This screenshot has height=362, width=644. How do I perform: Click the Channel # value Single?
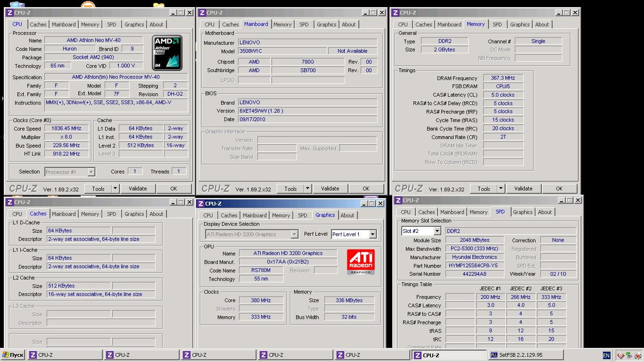coord(538,41)
